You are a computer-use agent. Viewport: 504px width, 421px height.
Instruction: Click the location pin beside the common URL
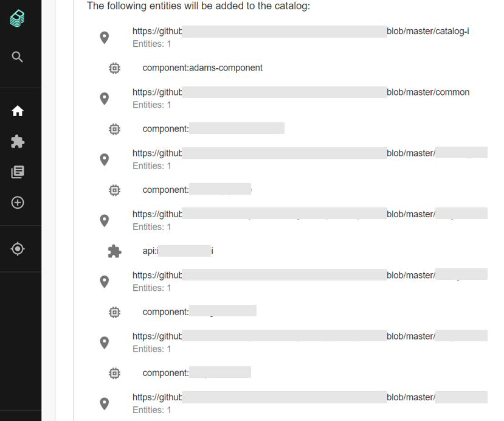(104, 98)
